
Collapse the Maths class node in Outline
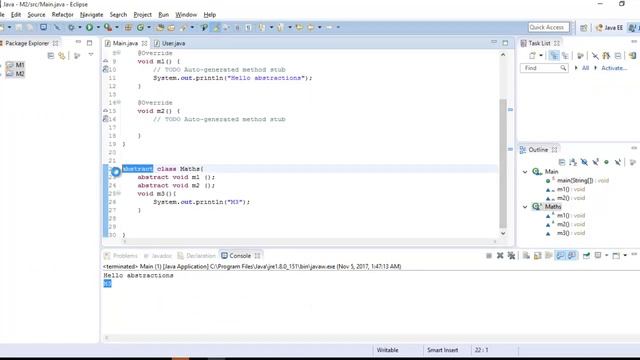(x=525, y=207)
